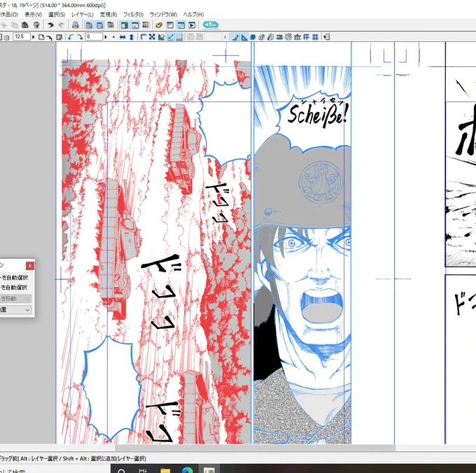Click the parallel lines snap icon
The height and width of the screenshot is (473, 476).
pyautogui.click(x=279, y=37)
